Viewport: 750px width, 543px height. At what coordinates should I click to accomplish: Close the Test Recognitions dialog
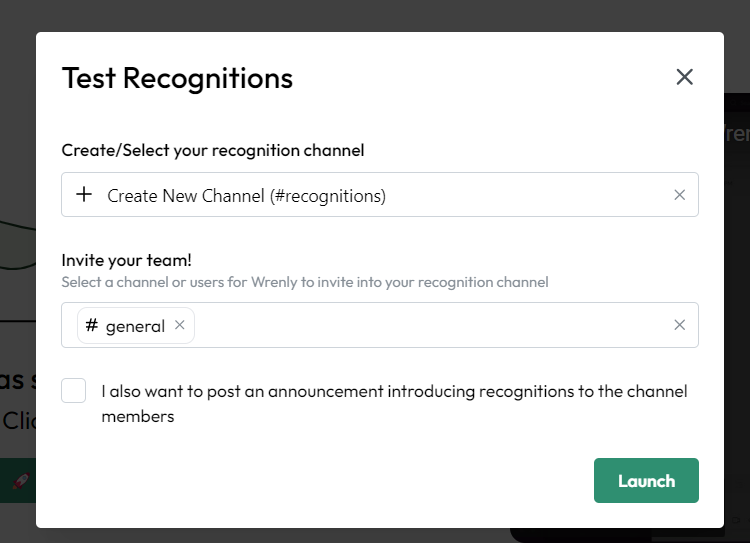pos(684,77)
